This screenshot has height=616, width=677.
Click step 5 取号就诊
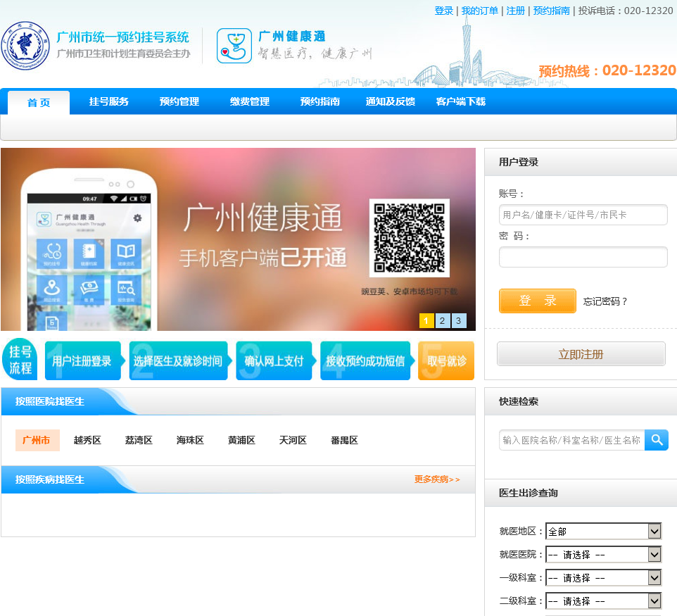pyautogui.click(x=446, y=360)
